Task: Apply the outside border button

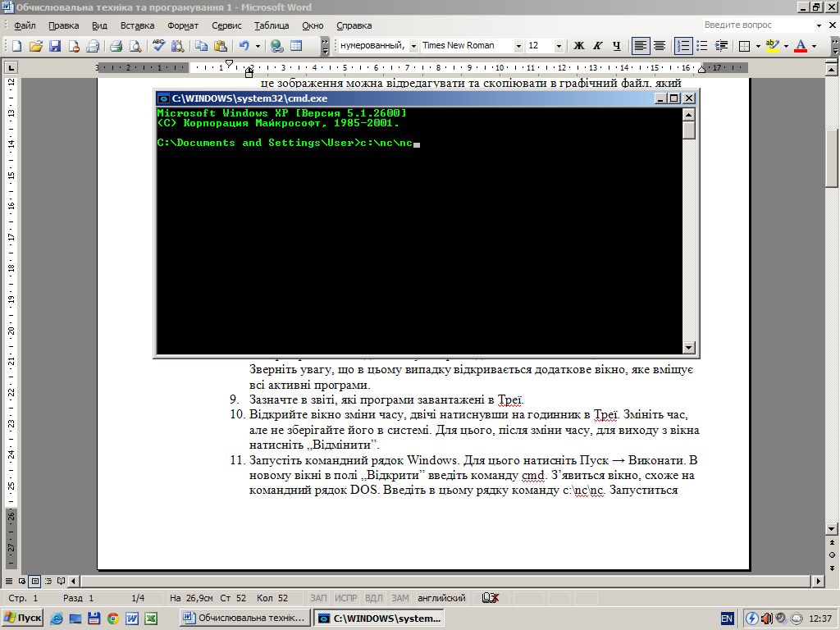Action: pos(744,46)
